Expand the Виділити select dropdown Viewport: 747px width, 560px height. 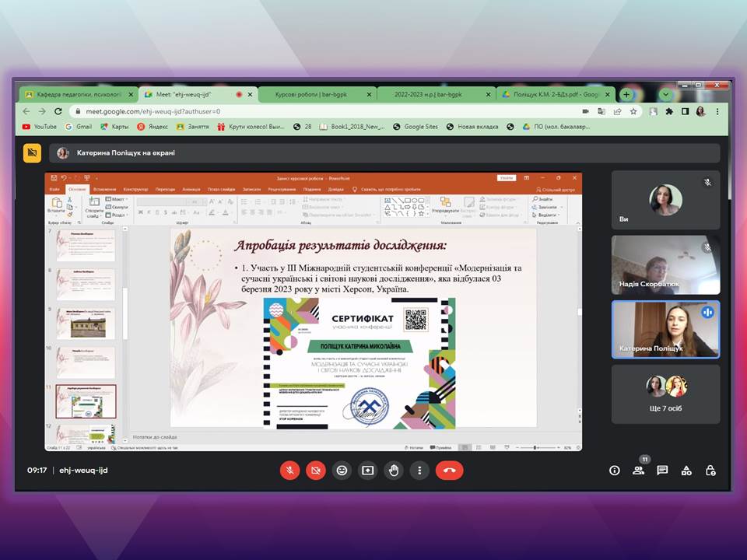[547, 215]
